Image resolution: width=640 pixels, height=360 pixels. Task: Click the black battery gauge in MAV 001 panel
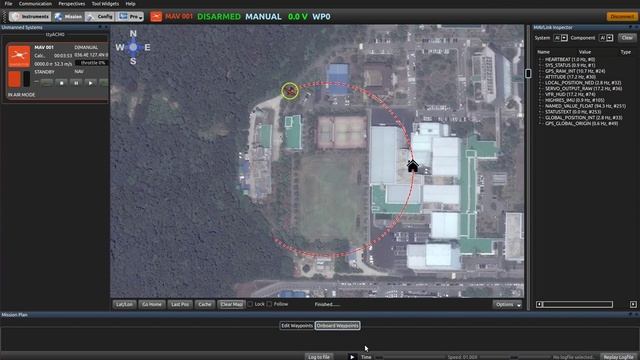coord(26,79)
